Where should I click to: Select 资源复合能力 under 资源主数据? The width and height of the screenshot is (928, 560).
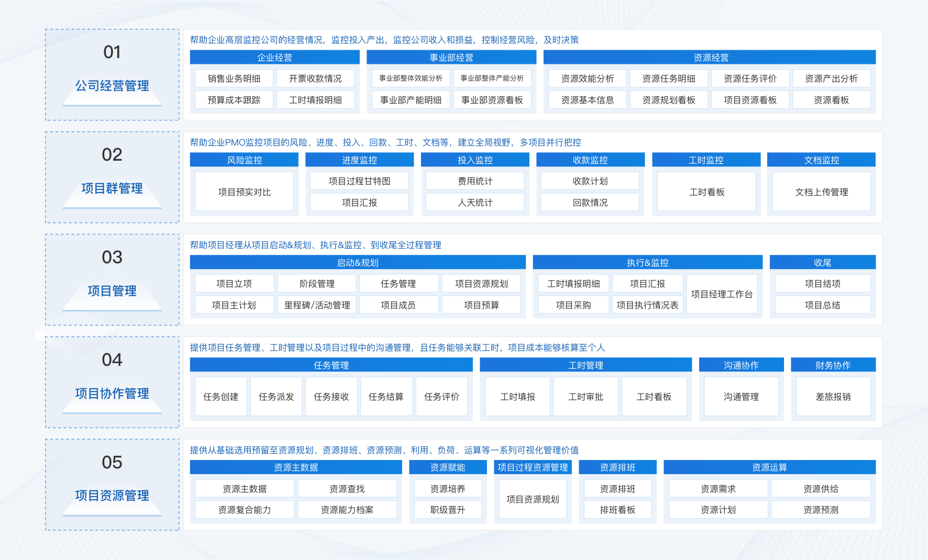(245, 510)
